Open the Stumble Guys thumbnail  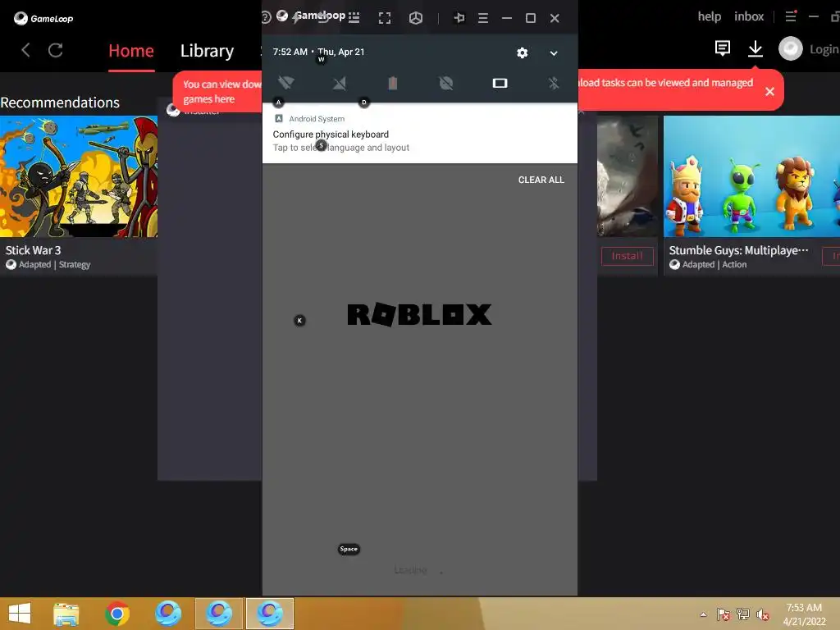click(751, 176)
